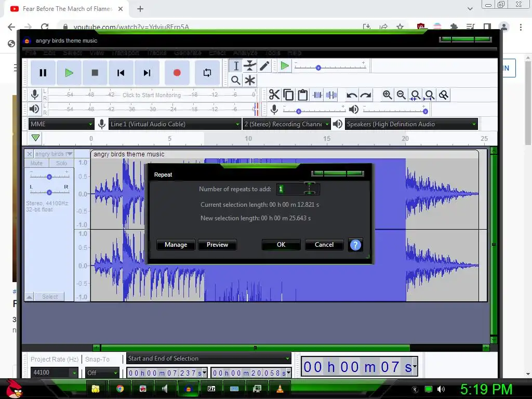532x399 pixels.
Task: Collapse the track with the up-arrow button
Action: (x=30, y=297)
